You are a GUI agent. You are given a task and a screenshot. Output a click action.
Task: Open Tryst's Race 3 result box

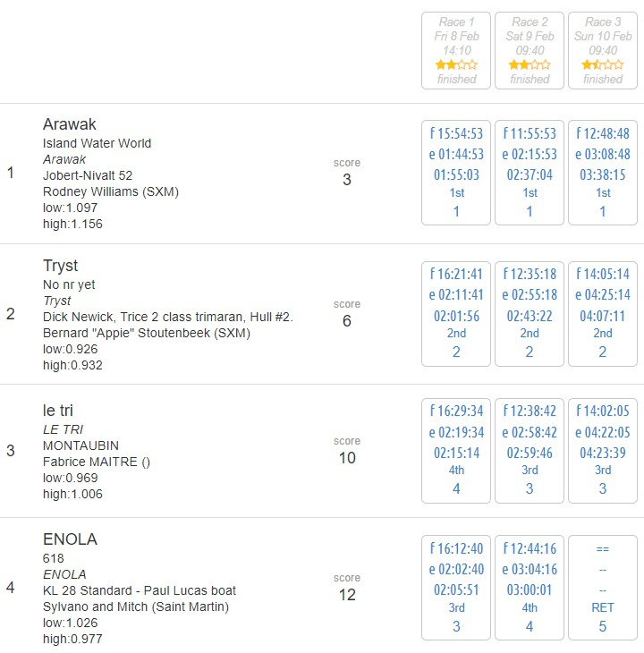(603, 314)
